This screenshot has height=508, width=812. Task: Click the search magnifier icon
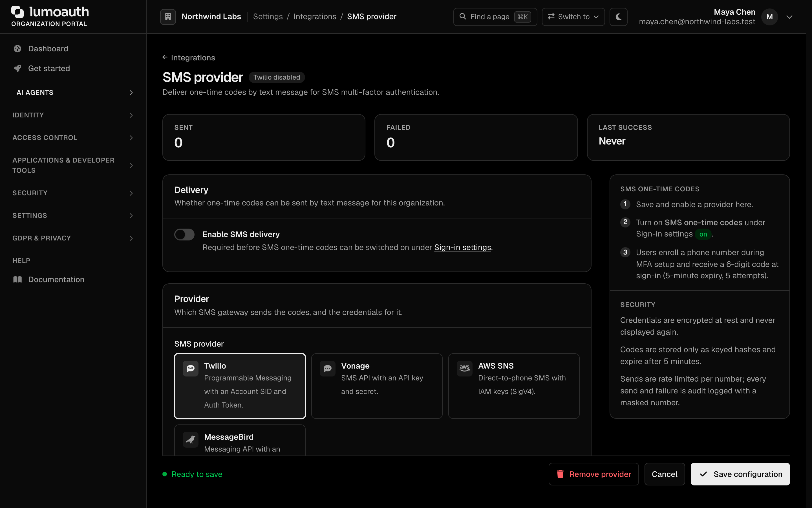tap(463, 16)
